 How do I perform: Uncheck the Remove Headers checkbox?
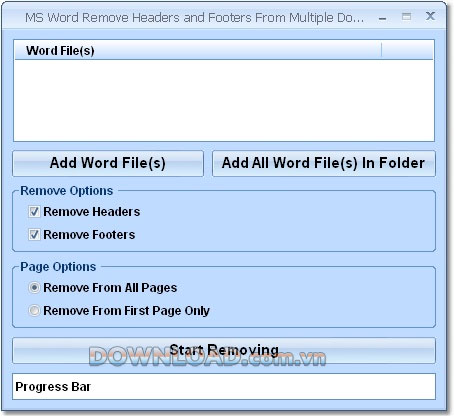[x=34, y=212]
